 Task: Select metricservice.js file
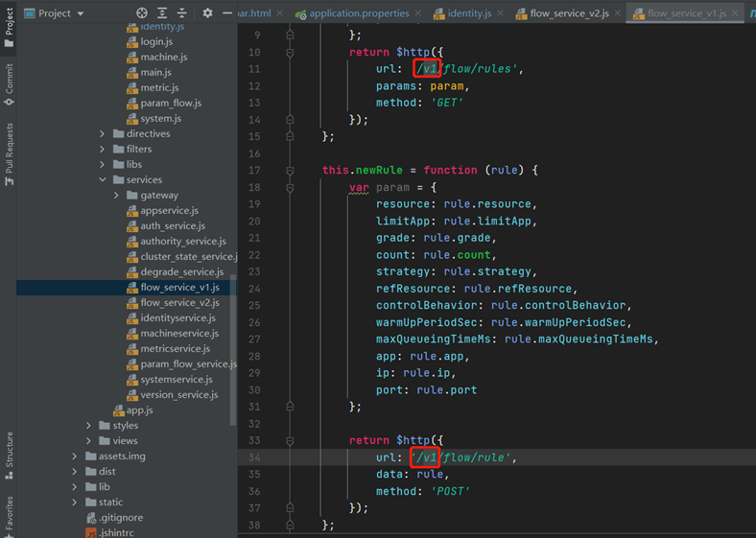point(168,349)
